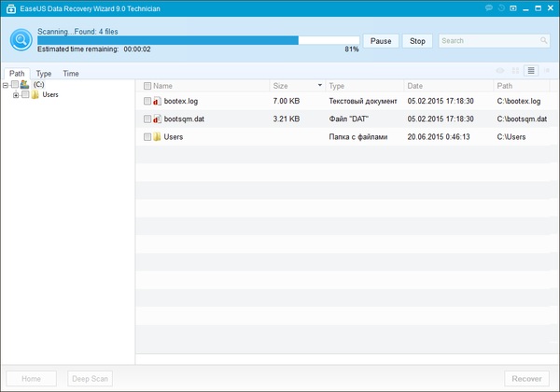Image resolution: width=560 pixels, height=392 pixels.
Task: Click the magnifier icon in Search box
Action: pyautogui.click(x=543, y=40)
